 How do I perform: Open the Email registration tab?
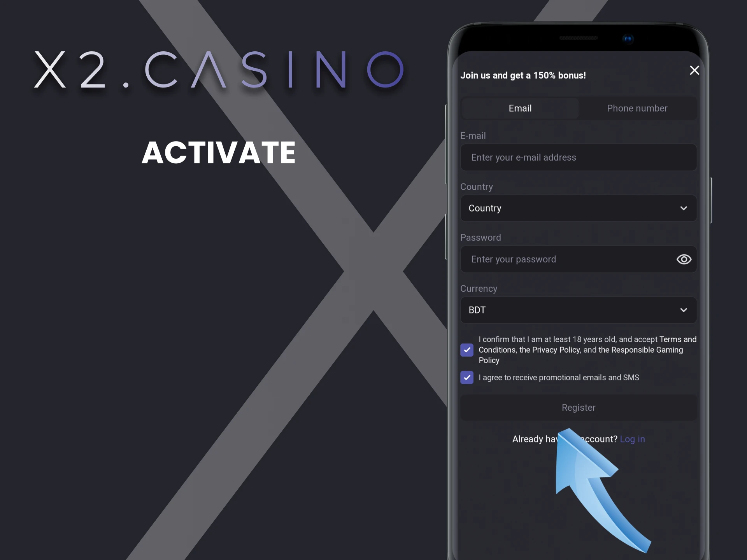[x=519, y=108]
